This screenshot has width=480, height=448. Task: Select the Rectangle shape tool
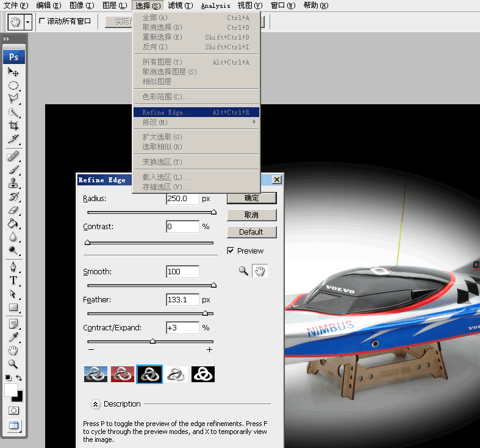[x=13, y=307]
